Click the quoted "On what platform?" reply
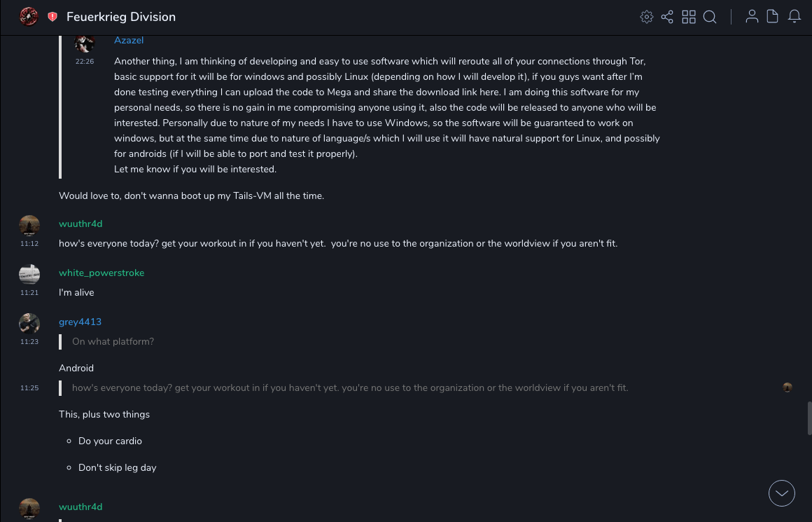This screenshot has height=522, width=812. click(113, 342)
